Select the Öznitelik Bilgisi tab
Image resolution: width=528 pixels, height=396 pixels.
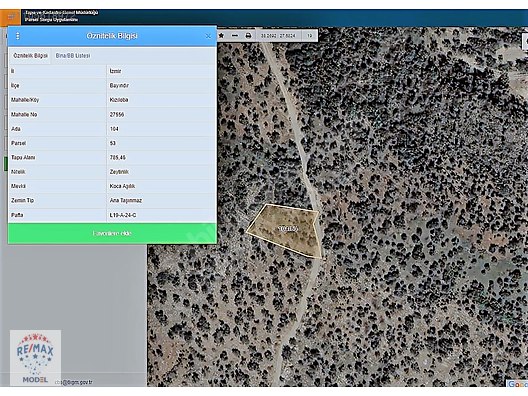pos(30,56)
